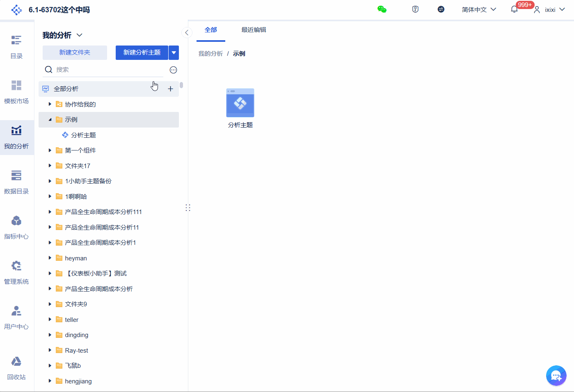Expand the 1小助手主题备份 folder

coord(50,181)
